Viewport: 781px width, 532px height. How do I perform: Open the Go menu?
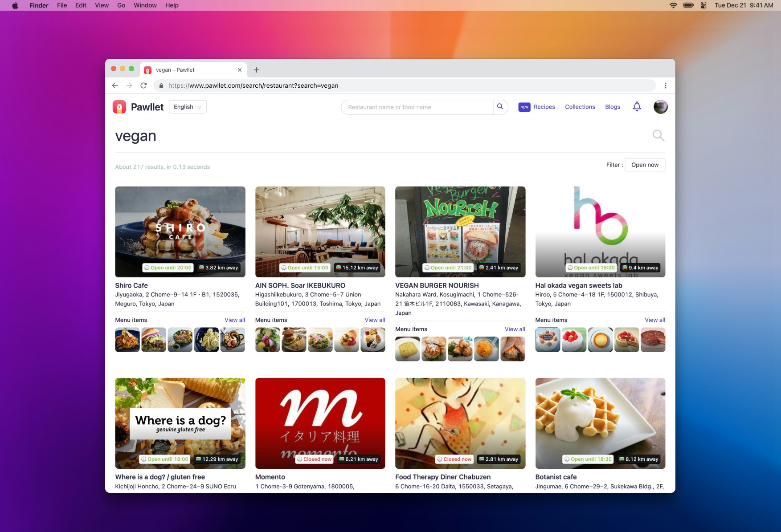click(121, 5)
